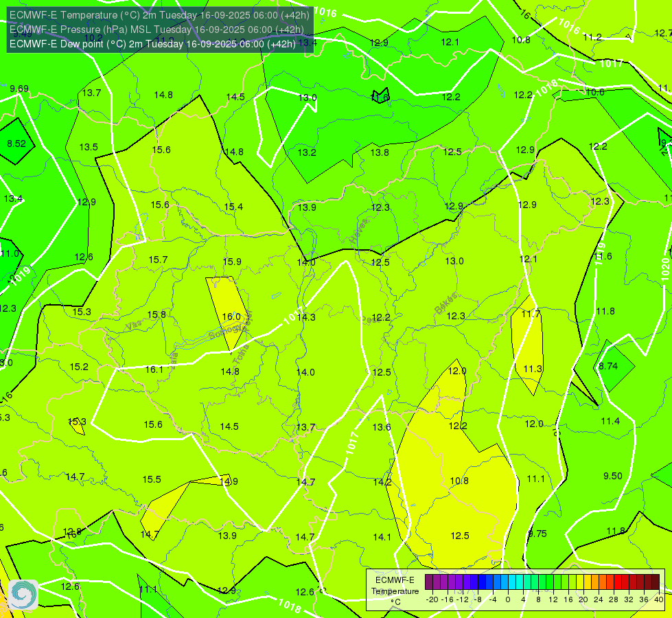Click the Heves county label
The width and height of the screenshot is (672, 618).
[359, 231]
